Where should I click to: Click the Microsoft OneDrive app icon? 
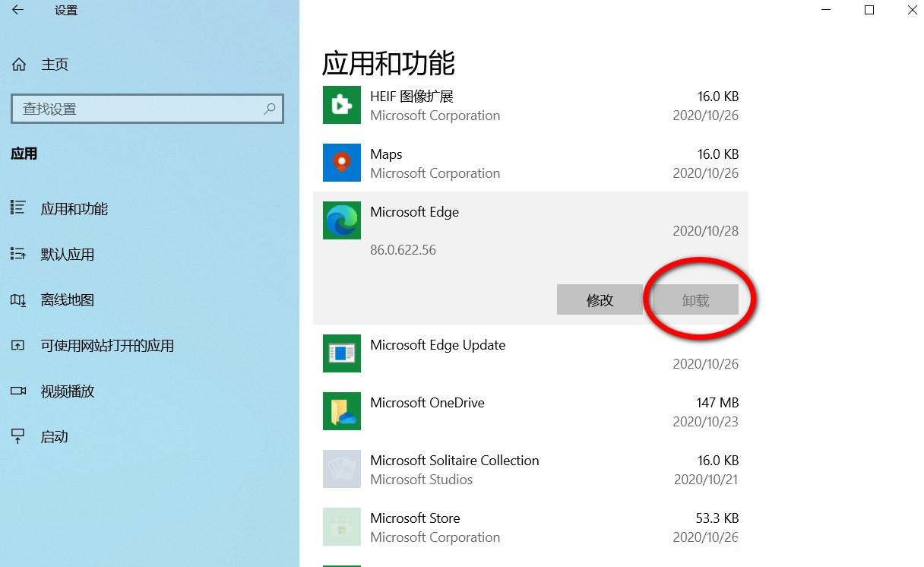pos(342,411)
